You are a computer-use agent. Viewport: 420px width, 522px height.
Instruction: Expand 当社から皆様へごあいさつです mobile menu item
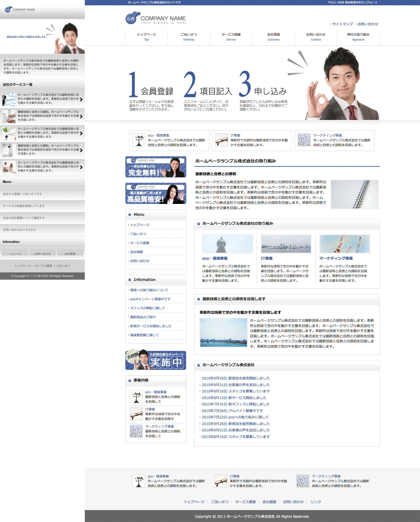(x=42, y=194)
